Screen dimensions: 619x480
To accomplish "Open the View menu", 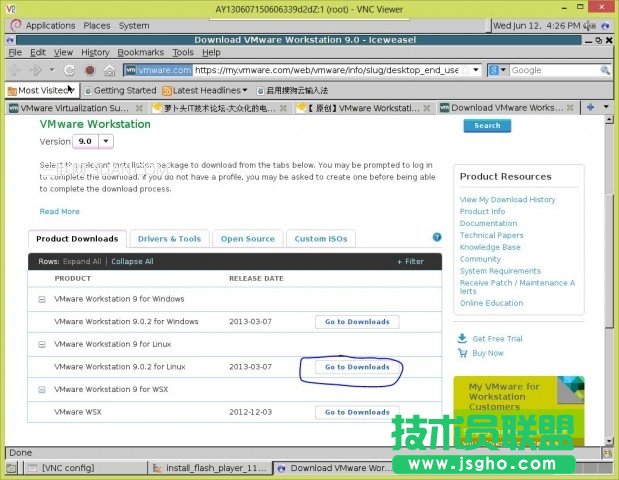I will [63, 52].
